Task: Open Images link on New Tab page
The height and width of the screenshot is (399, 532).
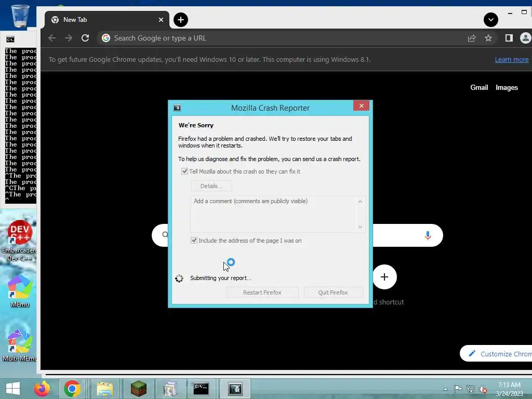Action: coord(507,87)
